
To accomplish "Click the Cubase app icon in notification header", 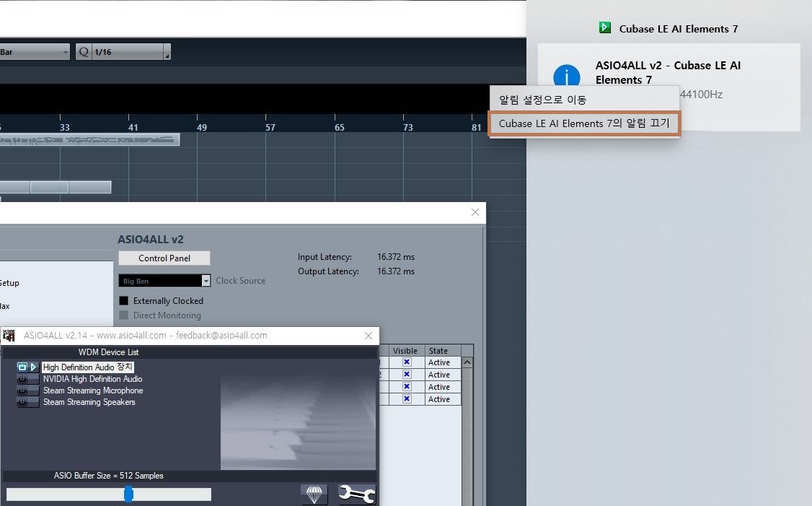I will pyautogui.click(x=605, y=28).
